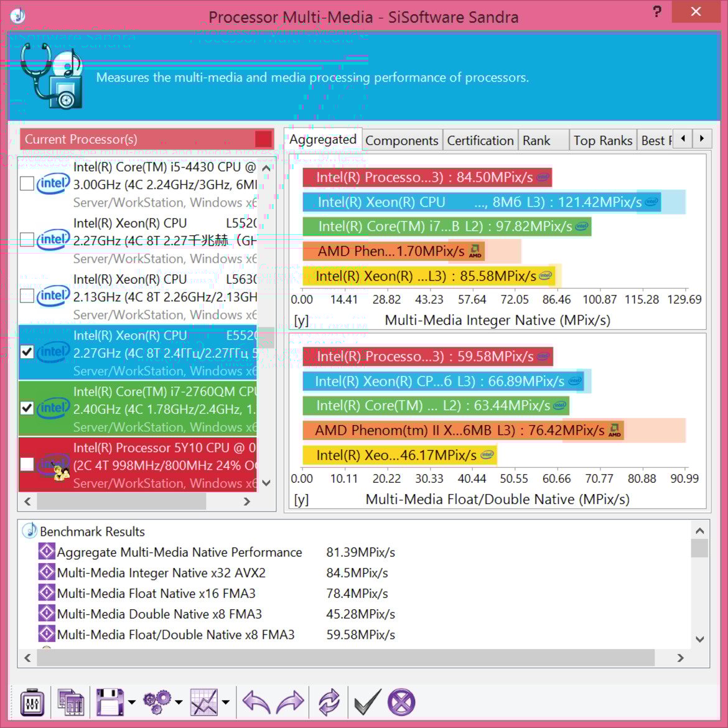Click the tab strip left scroll arrow
The image size is (728, 728).
tap(683, 138)
